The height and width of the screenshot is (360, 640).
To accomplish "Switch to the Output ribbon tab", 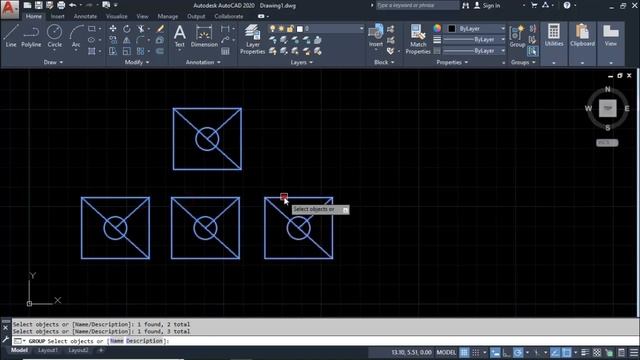I will (196, 16).
